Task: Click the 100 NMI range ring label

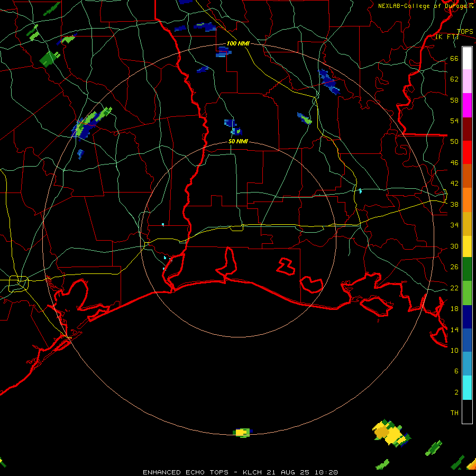Action: (238, 43)
